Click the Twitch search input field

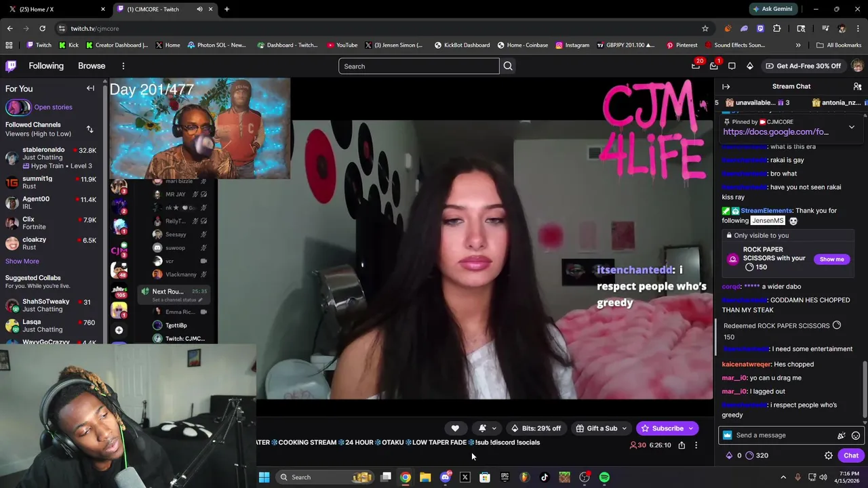pos(418,66)
